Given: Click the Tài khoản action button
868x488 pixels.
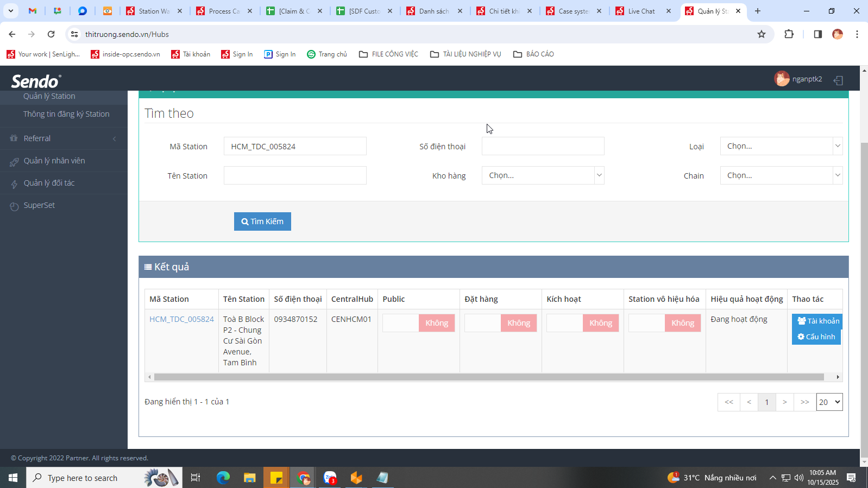Looking at the screenshot, I should (x=818, y=321).
